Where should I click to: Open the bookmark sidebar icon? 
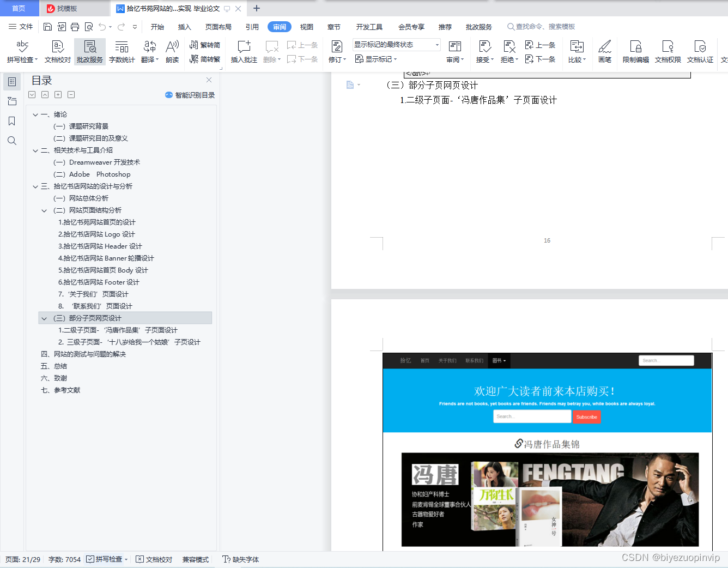point(11,121)
